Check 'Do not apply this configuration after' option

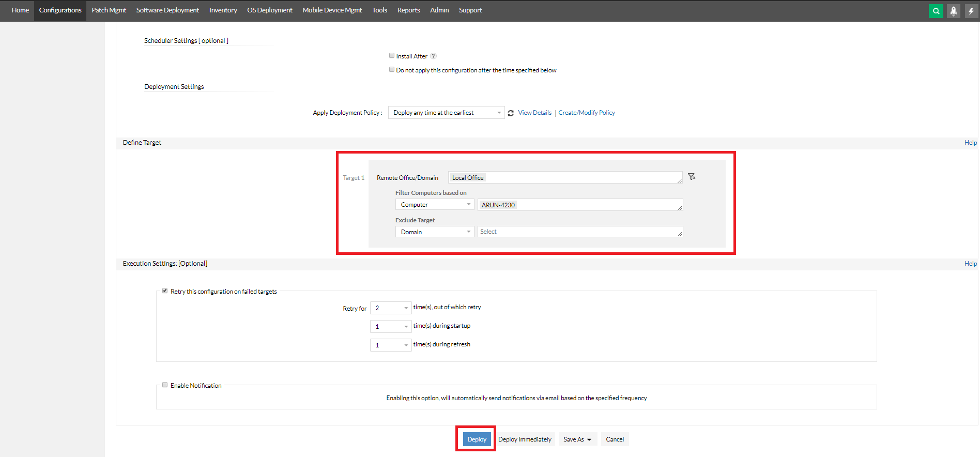click(392, 69)
